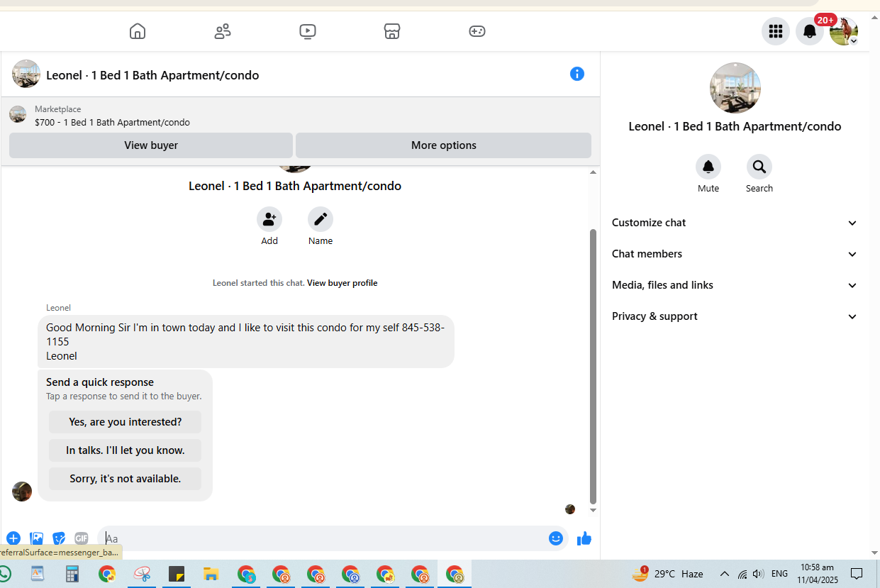Open Snipping Tool in the taskbar
The height and width of the screenshot is (588, 880).
tap(142, 574)
